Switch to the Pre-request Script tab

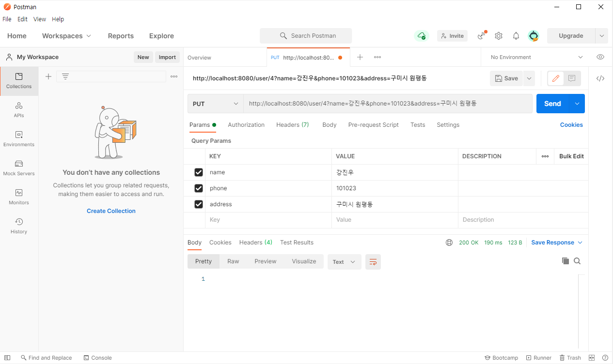[x=374, y=125]
